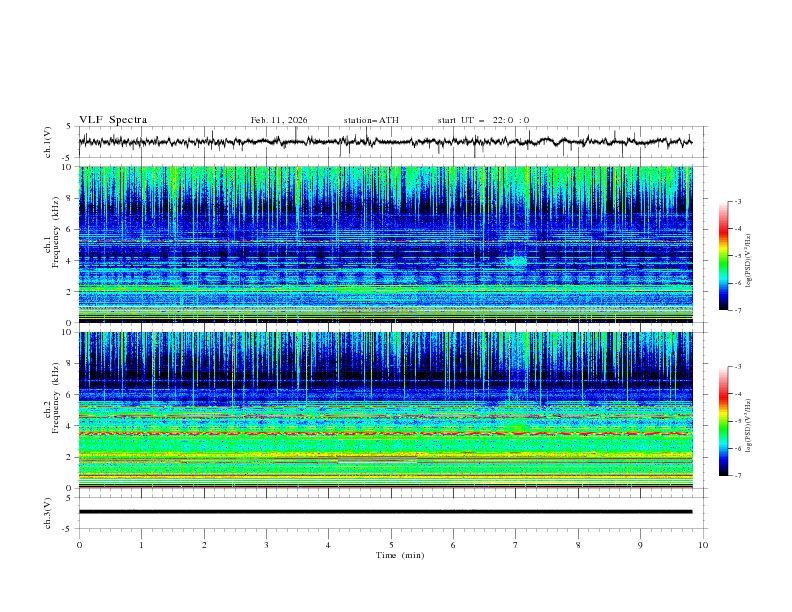The width and height of the screenshot is (792, 612).
Task: Click the upper color bar's log(PSD) label
Action: [748, 261]
